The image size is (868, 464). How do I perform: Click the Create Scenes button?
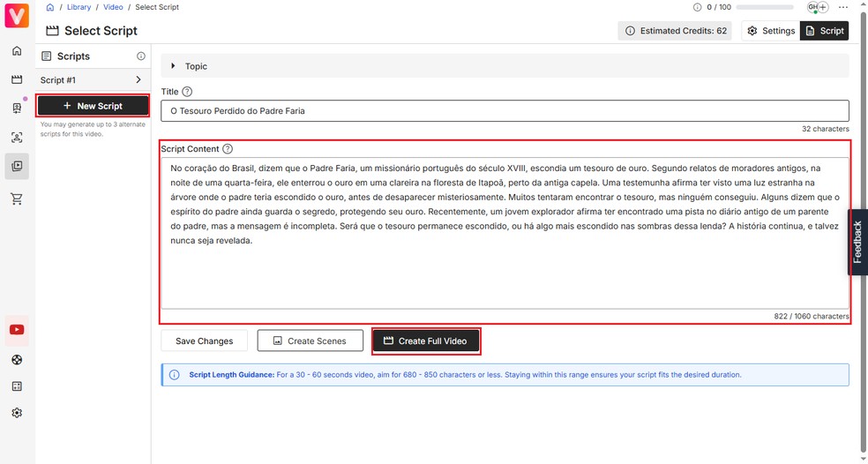[x=310, y=341]
